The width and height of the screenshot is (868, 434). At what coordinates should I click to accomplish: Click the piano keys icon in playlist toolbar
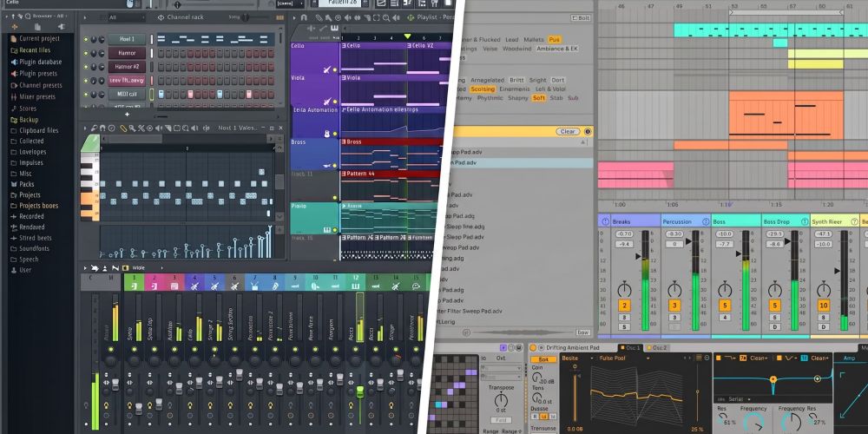pyautogui.click(x=334, y=29)
